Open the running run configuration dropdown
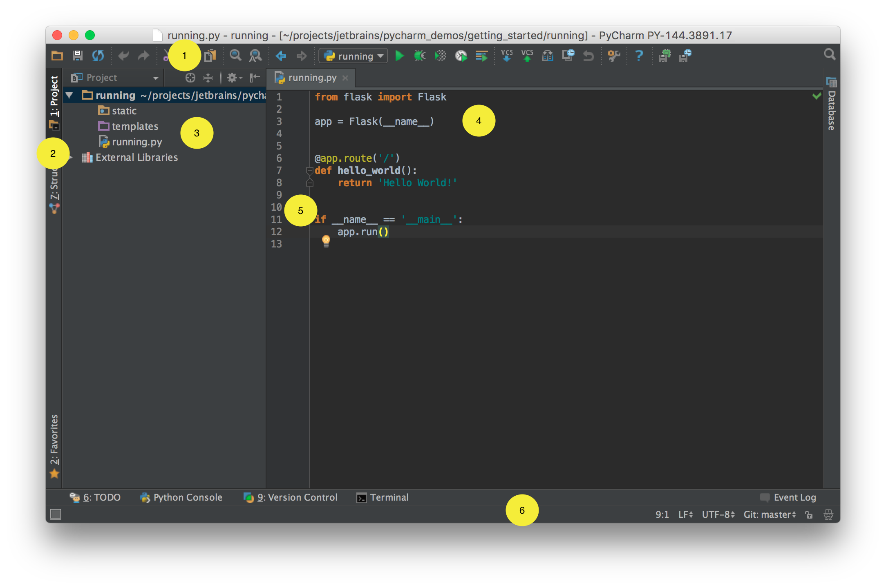The height and width of the screenshot is (588, 886). point(354,56)
